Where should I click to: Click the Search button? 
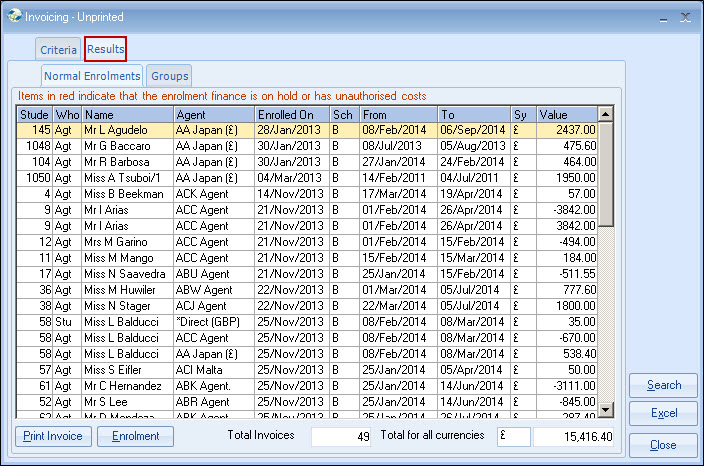click(663, 385)
